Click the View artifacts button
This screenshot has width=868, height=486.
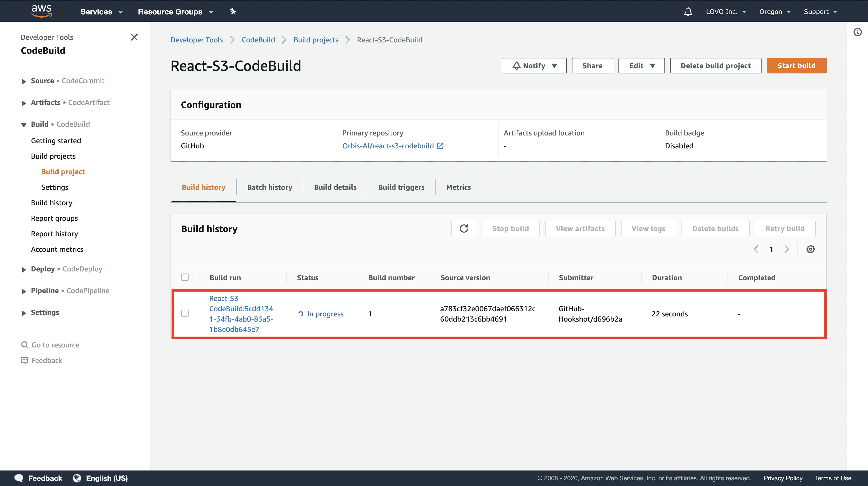[580, 228]
